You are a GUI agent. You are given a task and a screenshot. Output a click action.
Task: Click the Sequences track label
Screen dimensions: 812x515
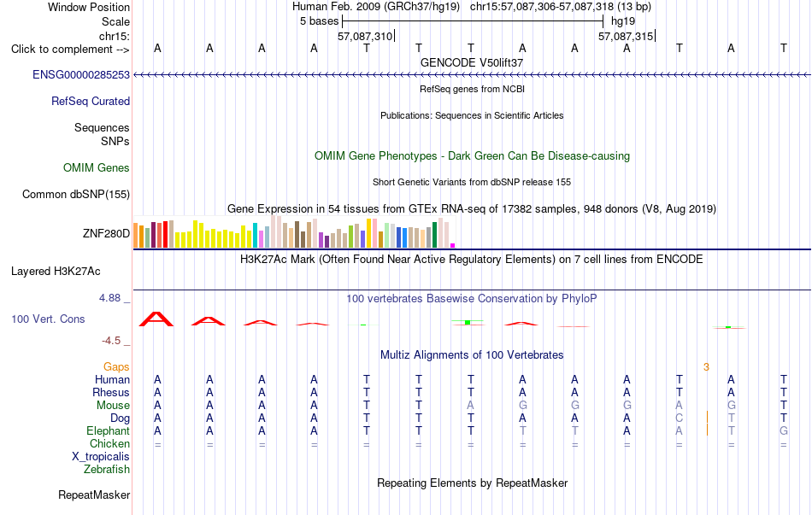[x=102, y=127]
